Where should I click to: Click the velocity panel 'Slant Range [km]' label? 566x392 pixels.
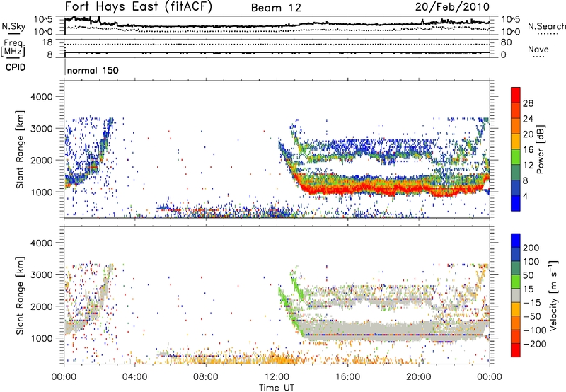pos(21,295)
